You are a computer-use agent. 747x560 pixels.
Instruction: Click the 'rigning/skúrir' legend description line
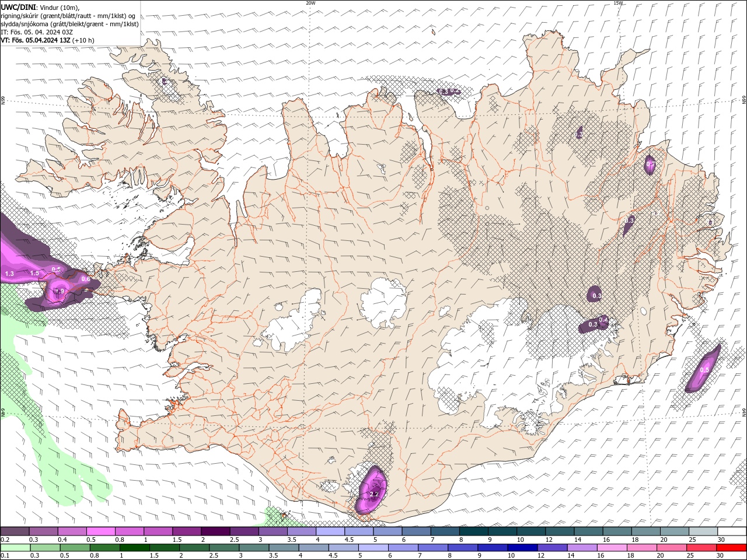click(68, 15)
